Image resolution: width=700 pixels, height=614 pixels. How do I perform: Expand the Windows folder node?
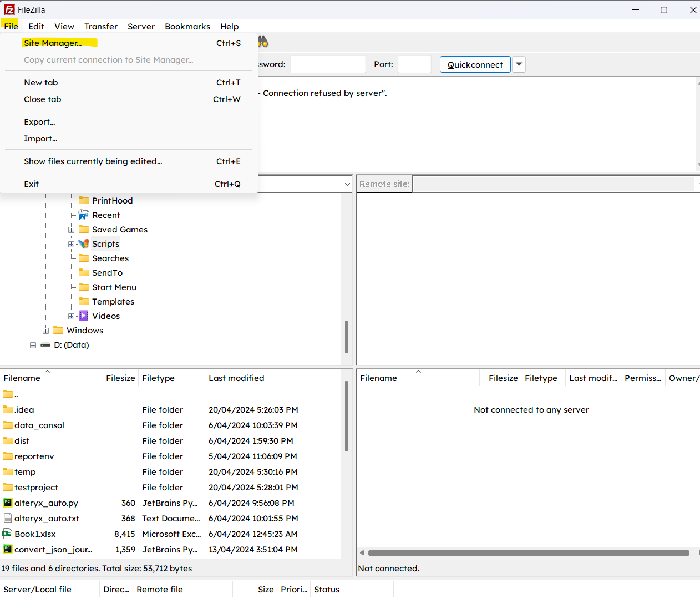[45, 331]
